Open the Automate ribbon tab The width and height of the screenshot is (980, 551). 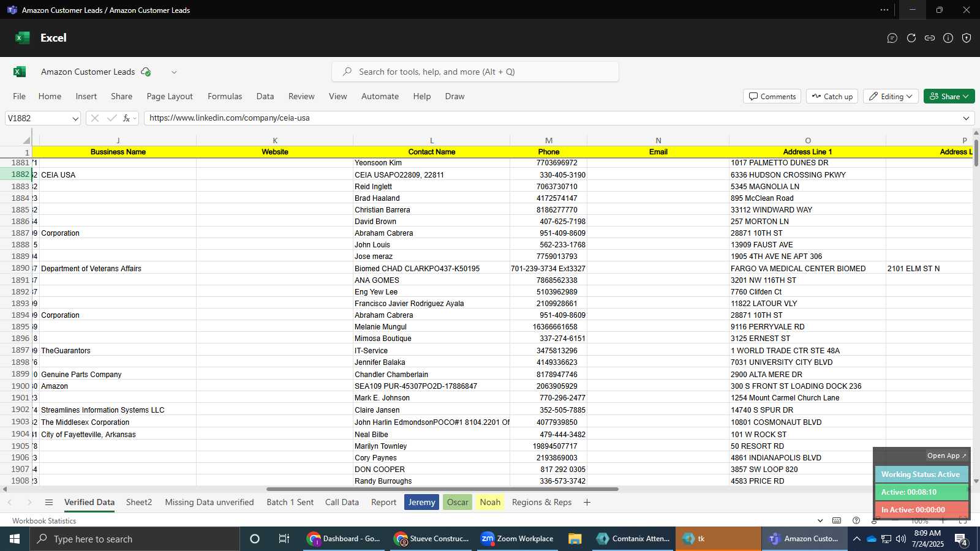(380, 96)
